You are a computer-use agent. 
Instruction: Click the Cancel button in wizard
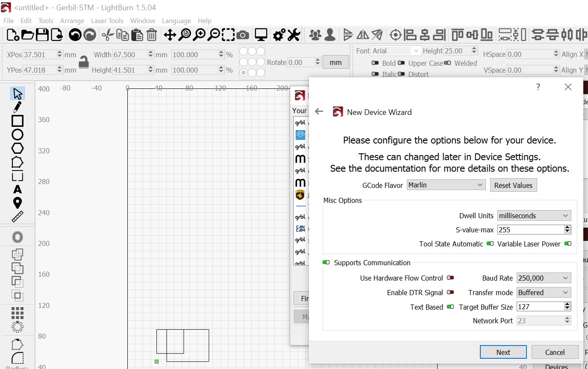pyautogui.click(x=555, y=352)
